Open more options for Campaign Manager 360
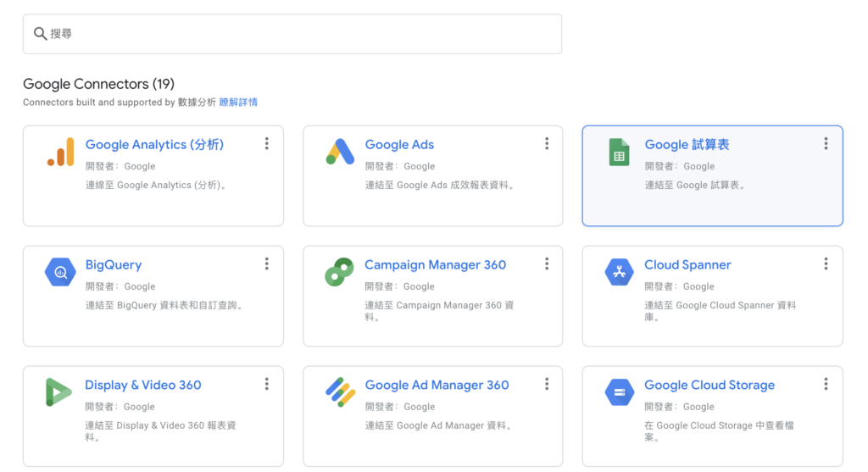 (547, 264)
